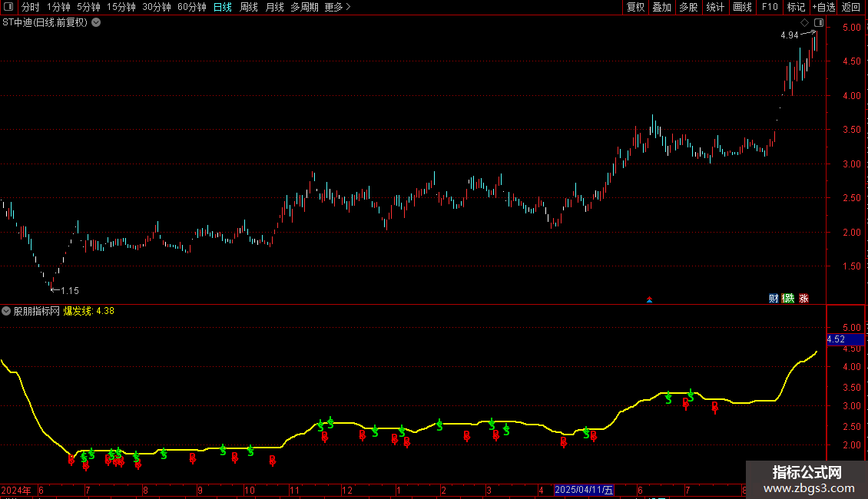
Task: Select the 60分钟 period tab
Action: tap(191, 7)
